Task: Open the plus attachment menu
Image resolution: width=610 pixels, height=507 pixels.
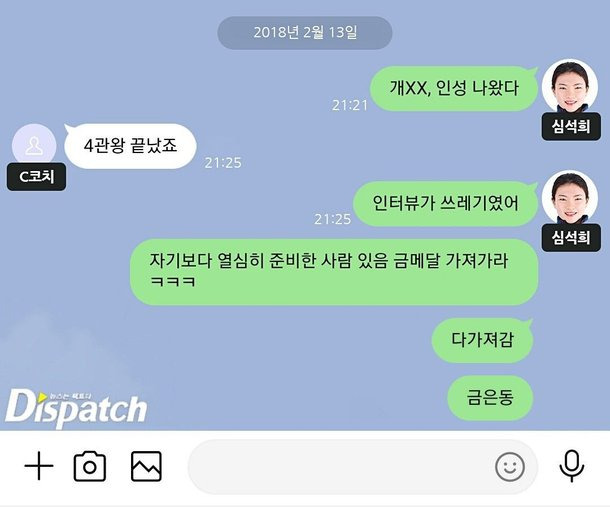Action: (39, 466)
